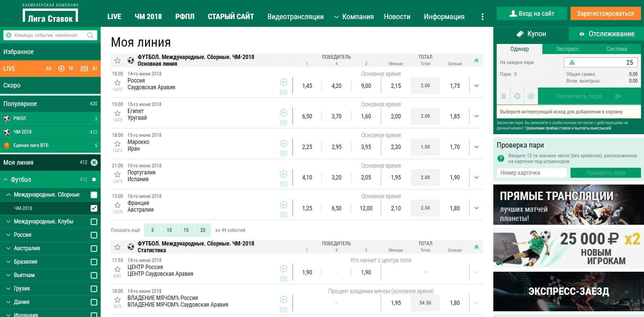Open video play icon for Марокко – Иран
This screenshot has width=644, height=317.
point(284,144)
